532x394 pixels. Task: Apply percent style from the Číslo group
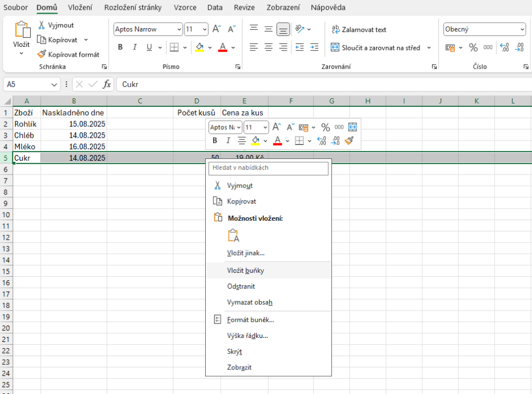click(473, 47)
